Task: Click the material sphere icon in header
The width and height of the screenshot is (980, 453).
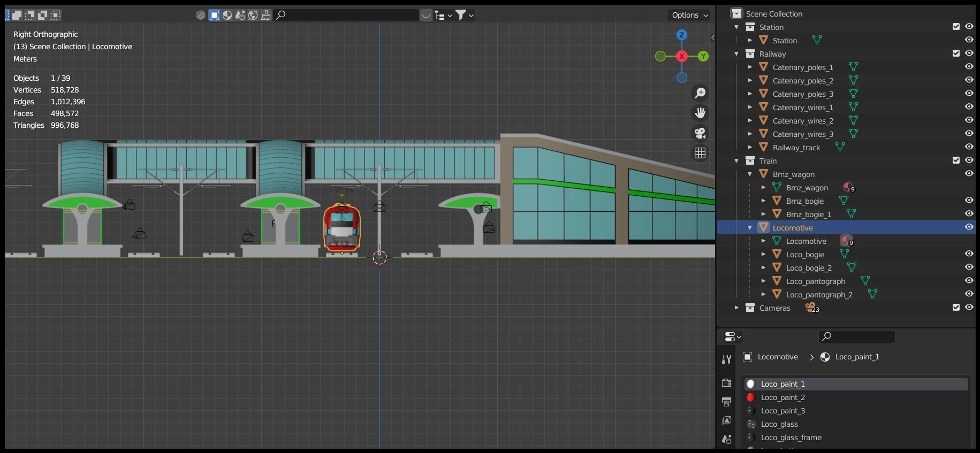Action: click(x=227, y=15)
